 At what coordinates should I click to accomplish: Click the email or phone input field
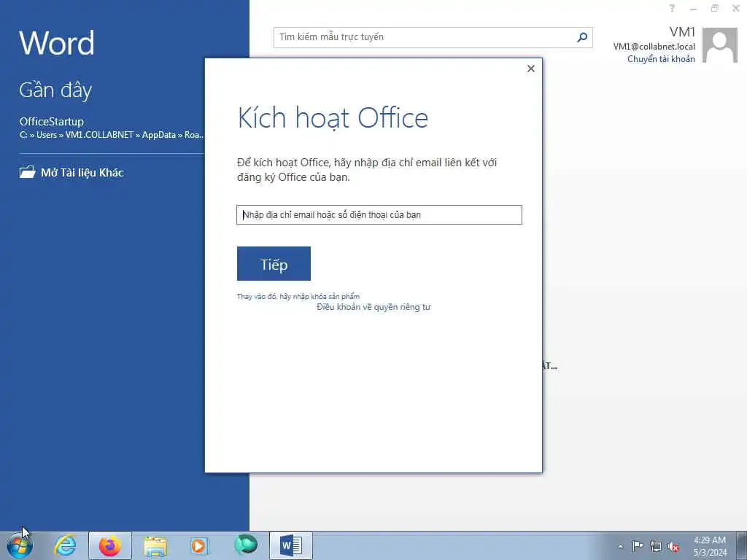tap(379, 215)
